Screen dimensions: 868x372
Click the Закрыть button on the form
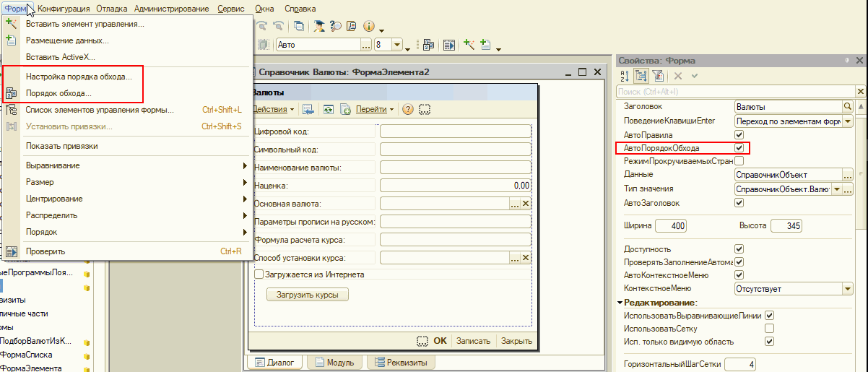point(516,341)
